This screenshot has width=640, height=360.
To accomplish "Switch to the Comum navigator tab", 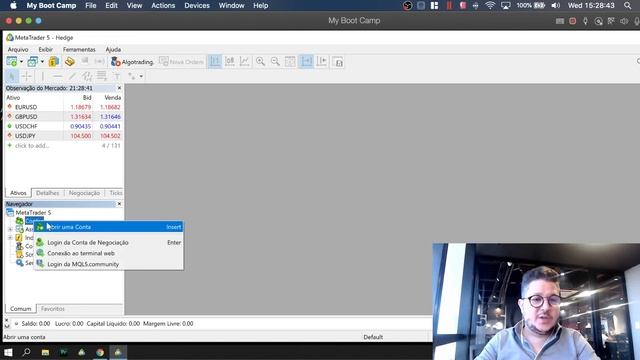I will pos(20,309).
